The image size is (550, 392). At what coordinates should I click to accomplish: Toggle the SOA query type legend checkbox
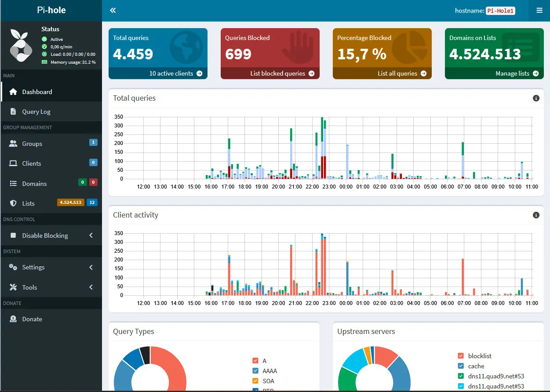pos(256,381)
